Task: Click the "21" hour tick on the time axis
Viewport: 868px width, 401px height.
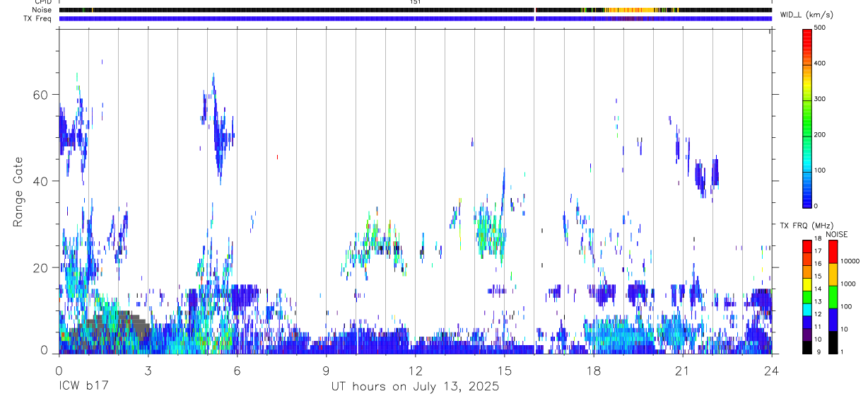Action: [x=683, y=370]
